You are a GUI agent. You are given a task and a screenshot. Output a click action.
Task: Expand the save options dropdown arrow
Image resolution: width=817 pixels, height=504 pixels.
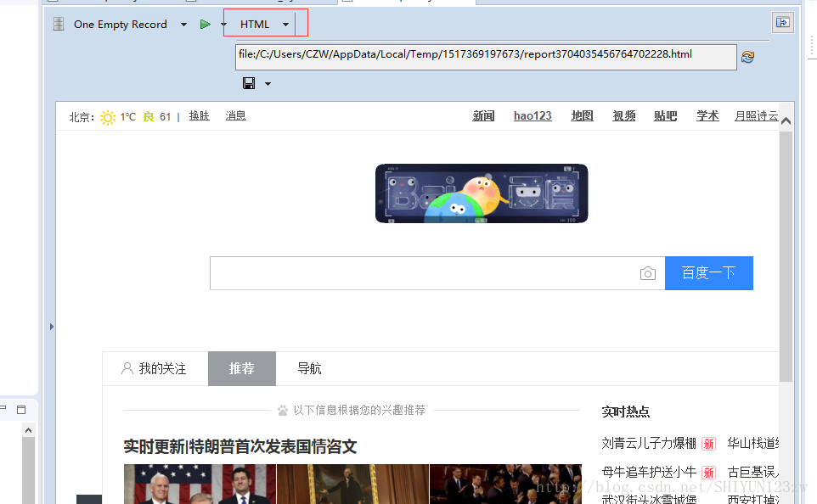(x=268, y=83)
